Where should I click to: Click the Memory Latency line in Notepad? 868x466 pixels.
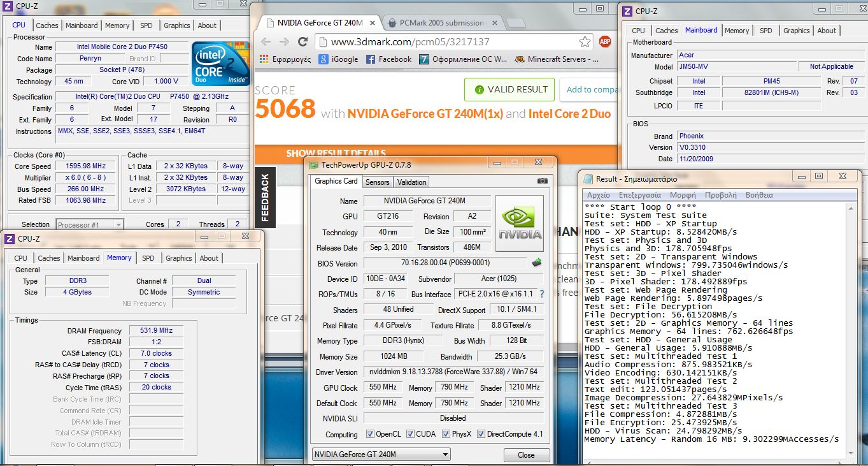pos(711,439)
